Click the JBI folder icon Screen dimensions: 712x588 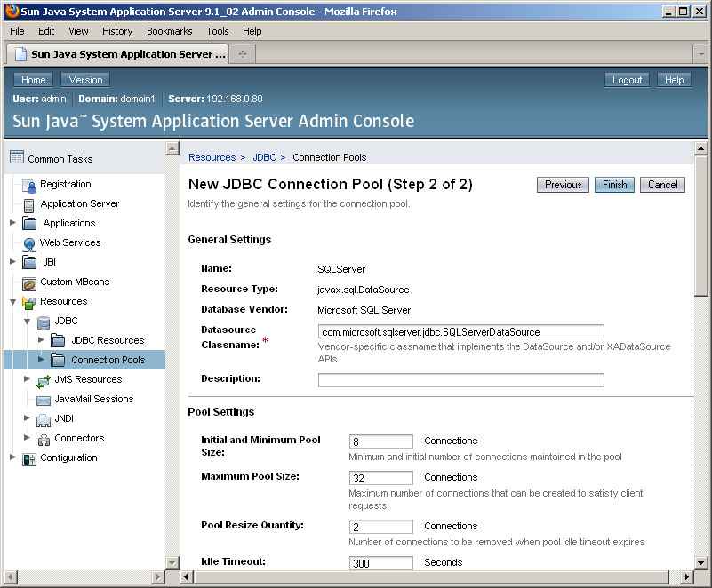tap(29, 262)
